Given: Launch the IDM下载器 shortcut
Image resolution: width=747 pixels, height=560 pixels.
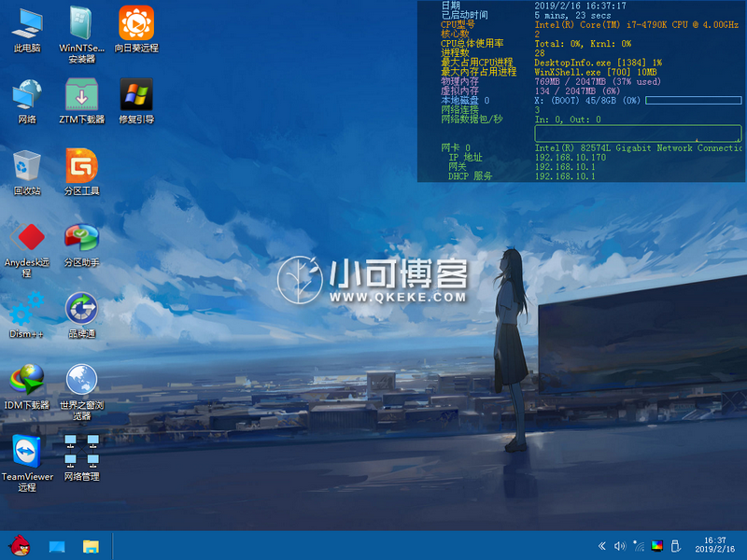Looking at the screenshot, I should click(x=27, y=386).
